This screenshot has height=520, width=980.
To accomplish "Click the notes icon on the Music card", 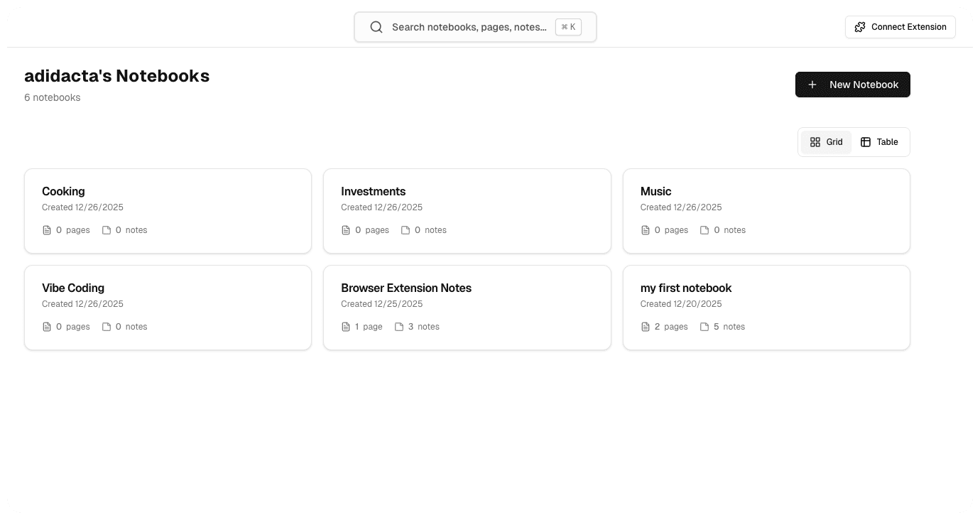I will click(x=704, y=229).
